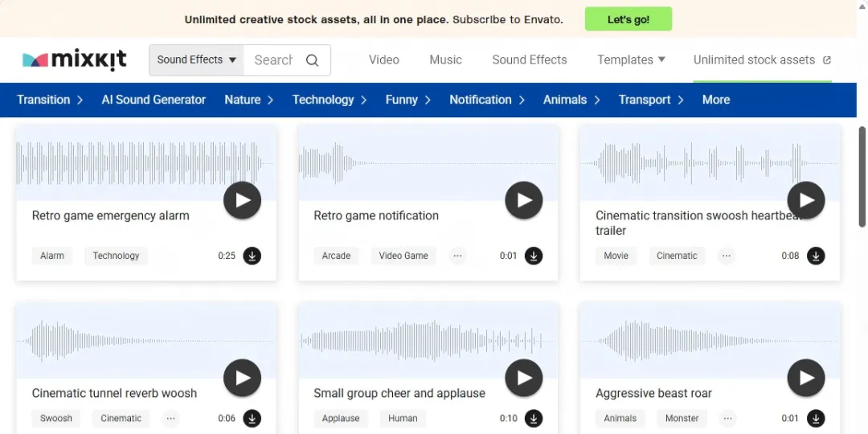868x434 pixels.
Task: Open Sound Effects search category dropdown
Action: click(197, 59)
